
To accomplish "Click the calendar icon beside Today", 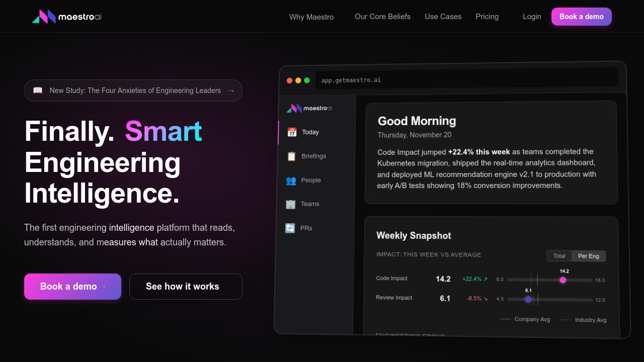I will pyautogui.click(x=292, y=132).
